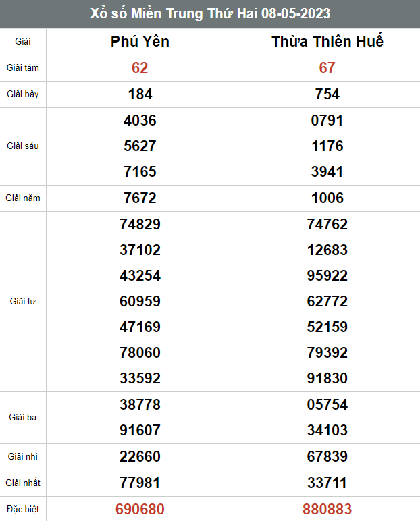The height and width of the screenshot is (521, 420).
Task: Click the Giải column header cell
Action: (23, 42)
